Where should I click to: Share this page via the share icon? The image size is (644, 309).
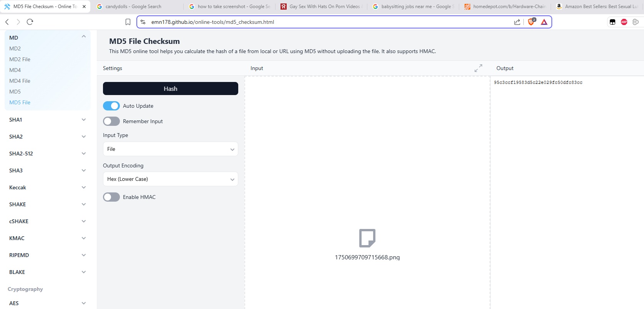(517, 22)
